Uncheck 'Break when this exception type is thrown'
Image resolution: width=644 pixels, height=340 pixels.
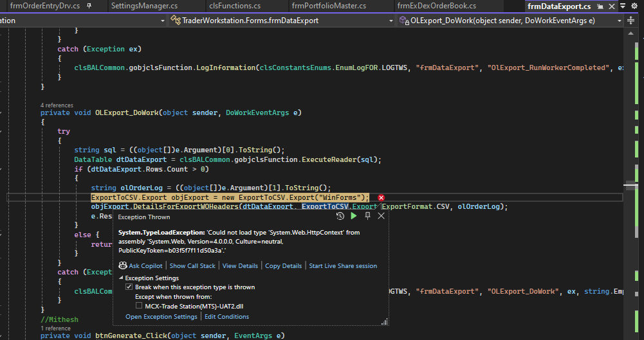point(129,287)
